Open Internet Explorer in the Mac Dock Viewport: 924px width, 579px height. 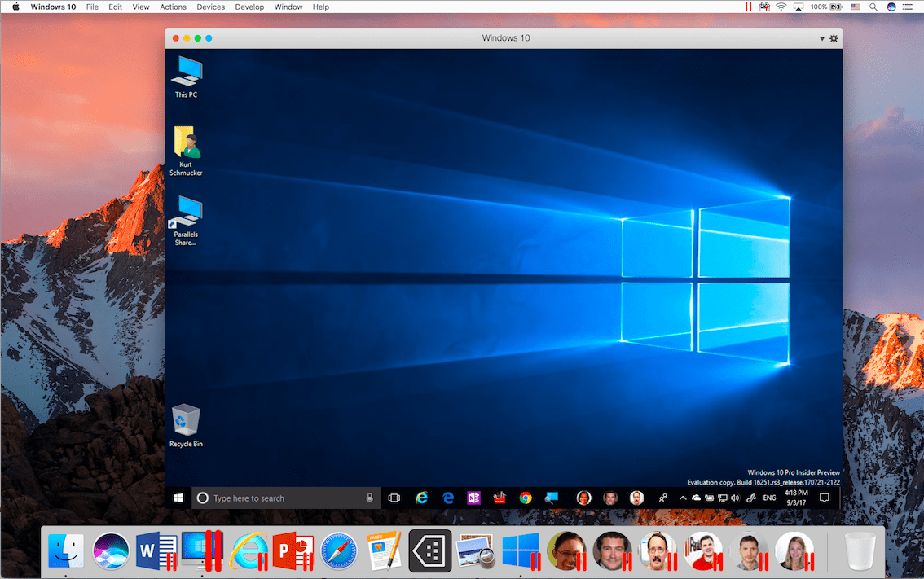pos(248,552)
